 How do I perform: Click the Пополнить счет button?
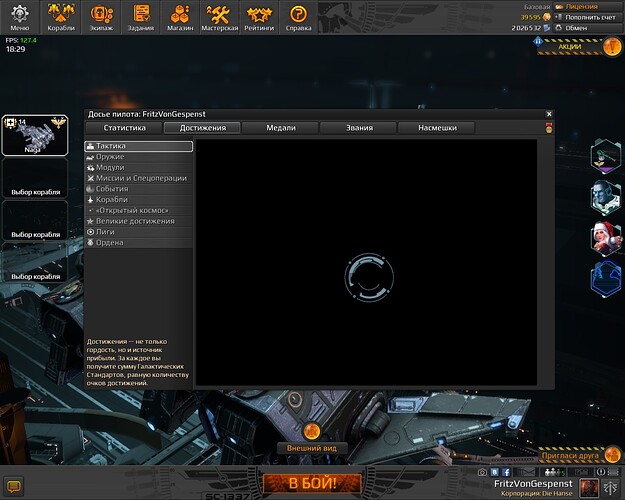point(589,17)
